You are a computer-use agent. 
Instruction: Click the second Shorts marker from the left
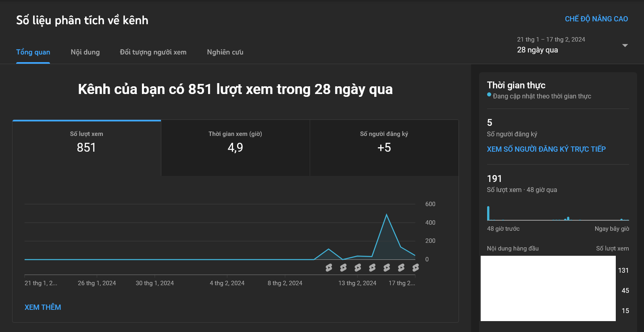344,267
